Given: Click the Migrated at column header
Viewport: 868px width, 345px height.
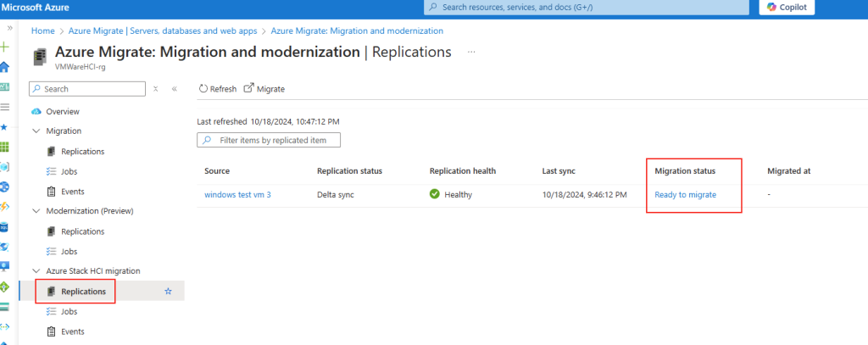Looking at the screenshot, I should click(x=789, y=171).
